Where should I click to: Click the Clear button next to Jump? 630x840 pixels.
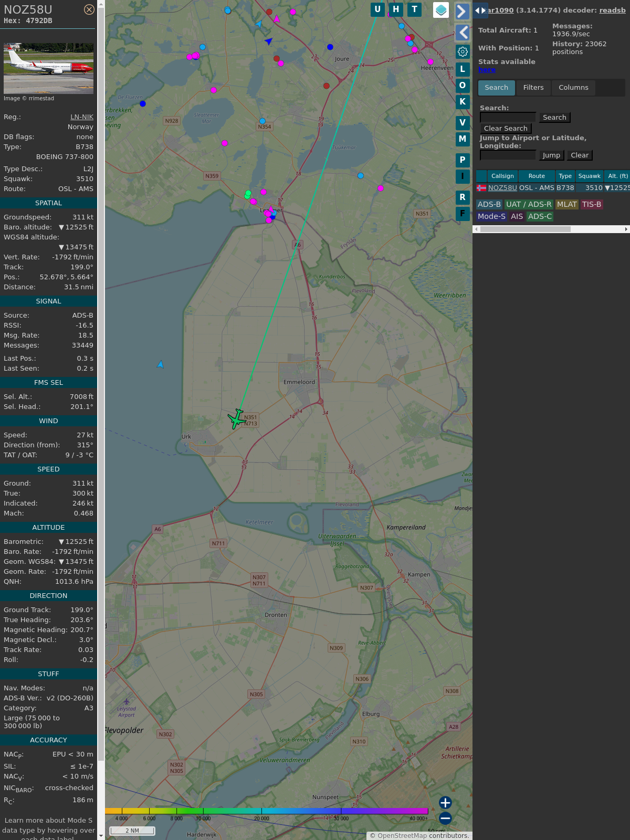pyautogui.click(x=580, y=155)
